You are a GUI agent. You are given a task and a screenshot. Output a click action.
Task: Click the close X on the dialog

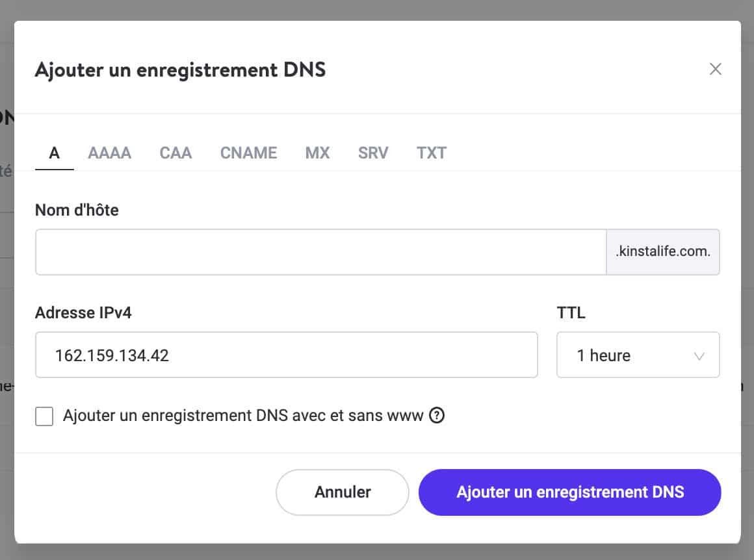[x=716, y=68]
